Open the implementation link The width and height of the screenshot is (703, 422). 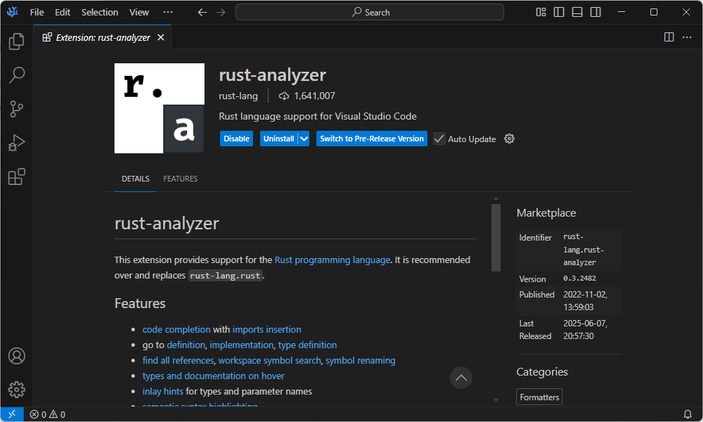tap(241, 345)
